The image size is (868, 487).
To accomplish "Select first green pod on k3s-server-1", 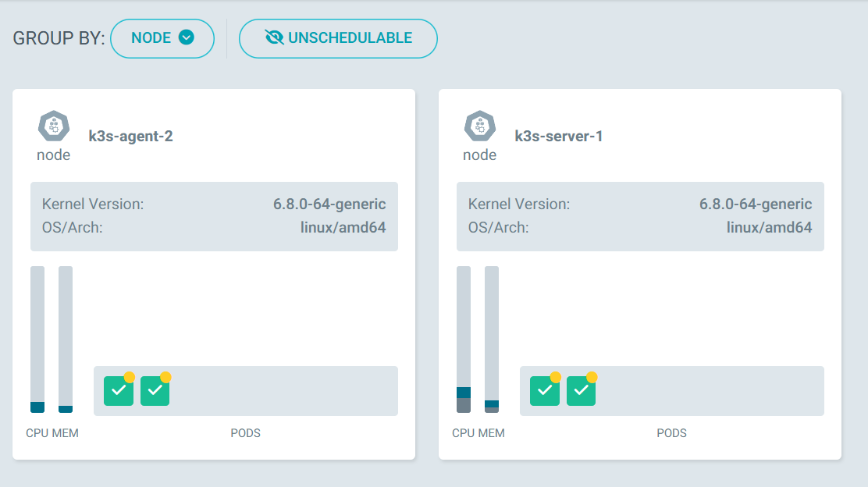I will click(545, 391).
